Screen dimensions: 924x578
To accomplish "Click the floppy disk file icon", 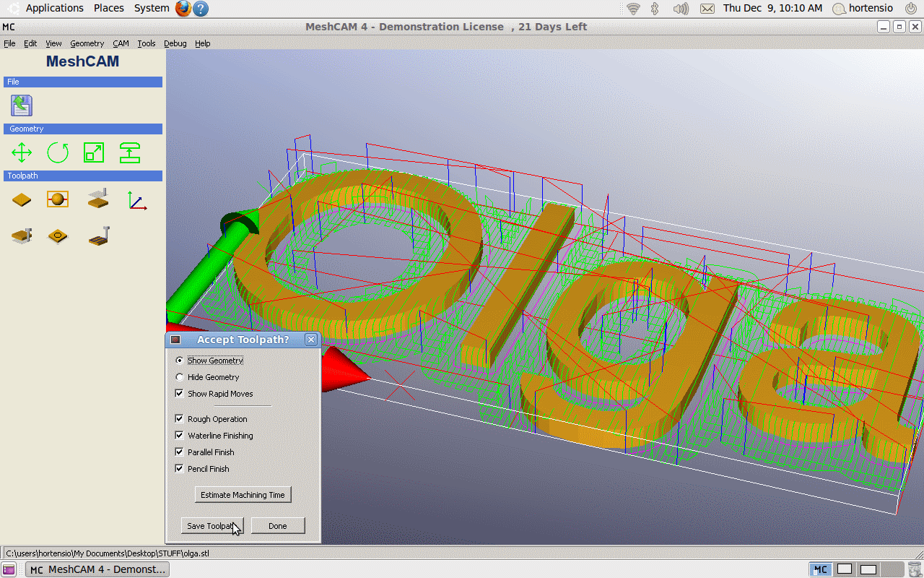I will pyautogui.click(x=22, y=105).
